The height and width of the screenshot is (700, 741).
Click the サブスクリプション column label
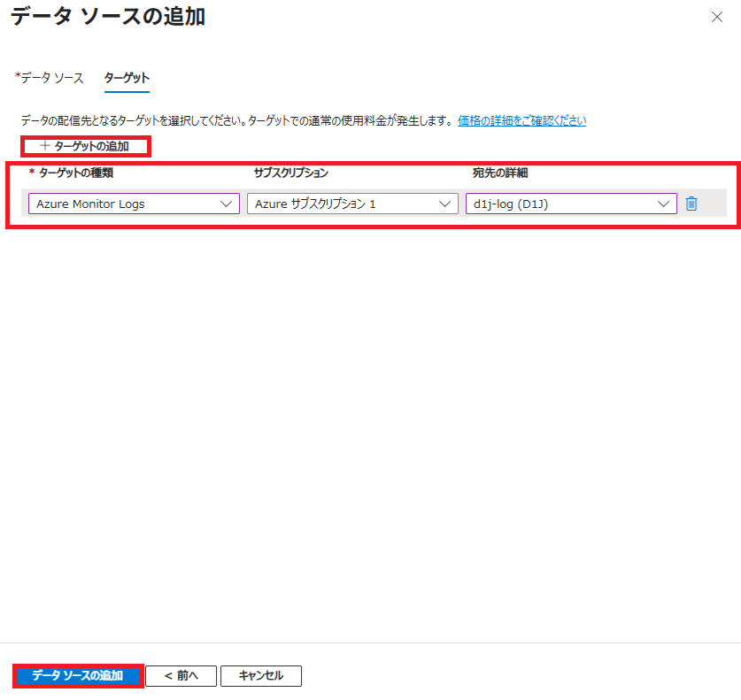[290, 173]
